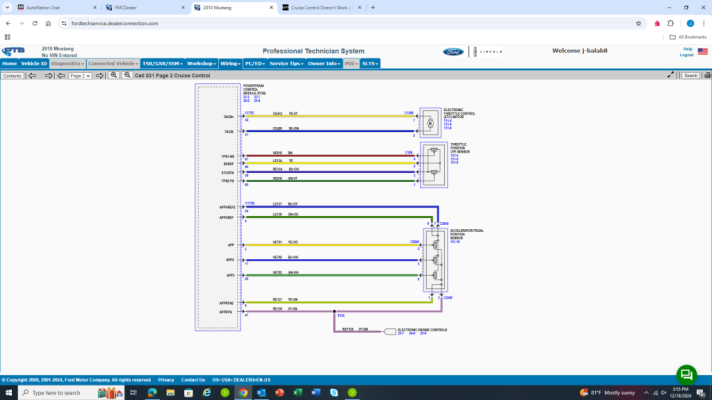Switch to the Cruise Control Doesn't Work tab
Viewport: 712px width, 400px height.
(x=321, y=8)
